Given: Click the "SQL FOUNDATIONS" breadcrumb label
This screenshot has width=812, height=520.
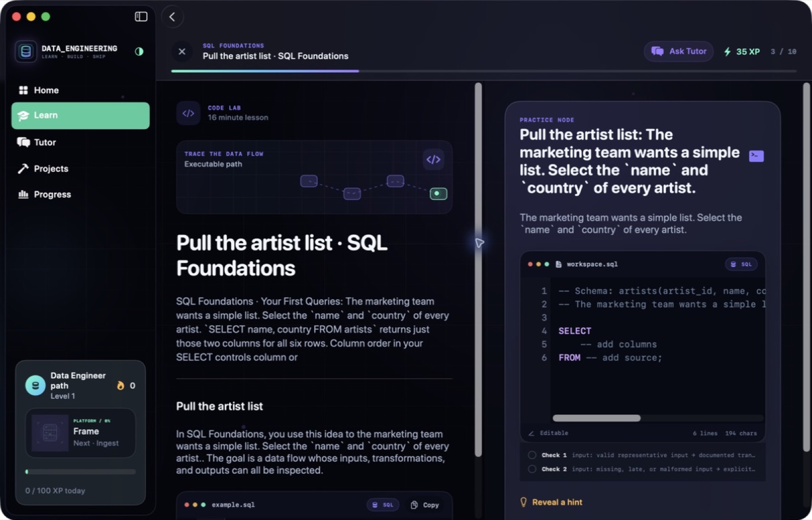Looking at the screenshot, I should tap(233, 46).
